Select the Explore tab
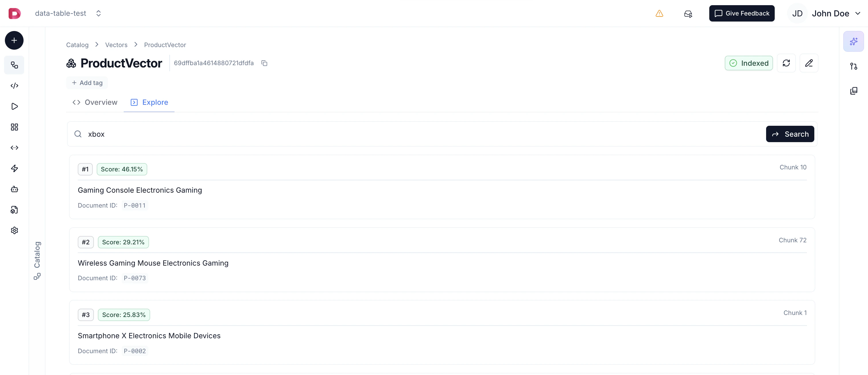868x375 pixels. tap(149, 103)
